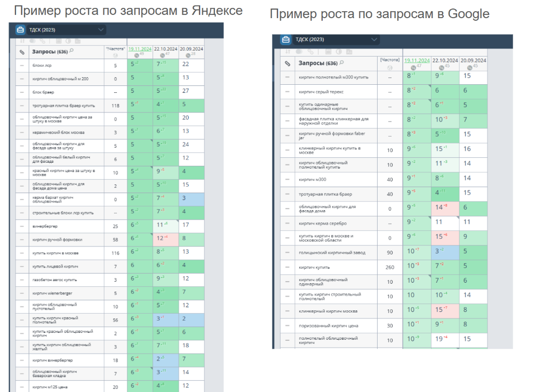
Task: Click the Запросы (636) header in Яндекс panel
Action: click(x=50, y=52)
